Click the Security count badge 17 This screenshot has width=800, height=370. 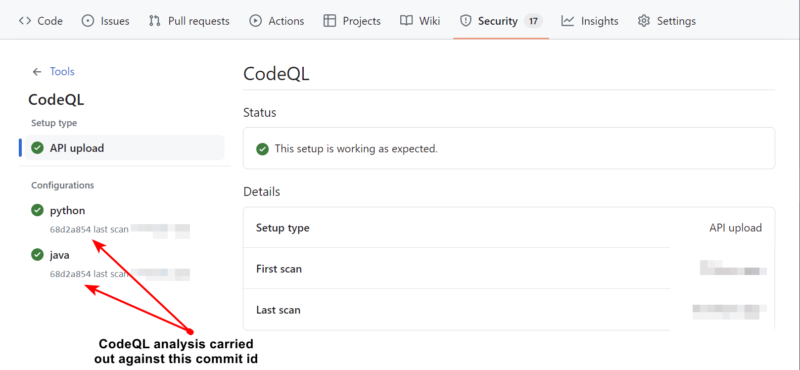point(533,21)
